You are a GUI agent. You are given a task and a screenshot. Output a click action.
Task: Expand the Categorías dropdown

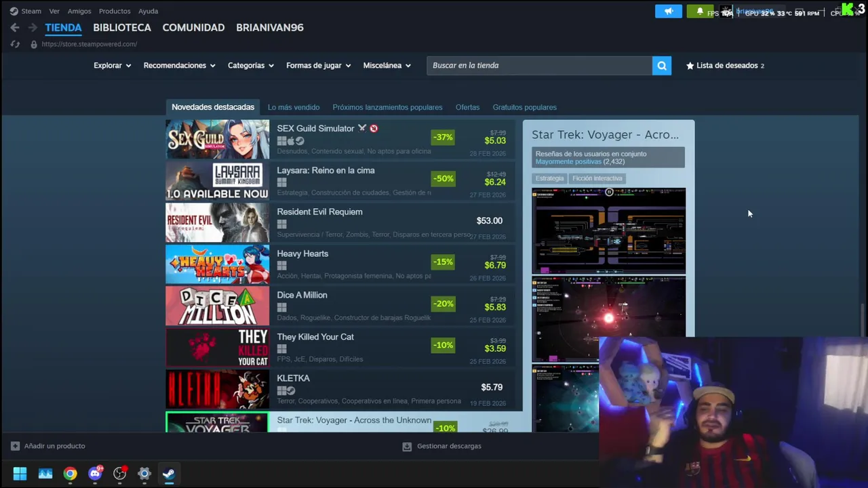251,66
